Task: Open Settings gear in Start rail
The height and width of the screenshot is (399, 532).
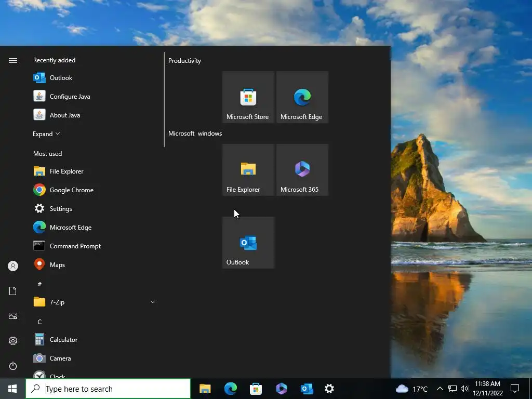Action: coord(13,341)
